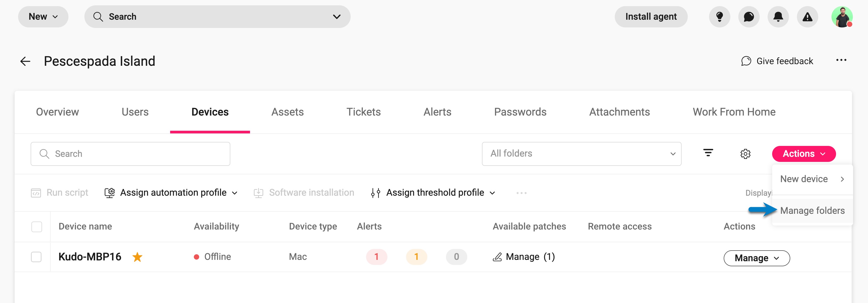This screenshot has height=303, width=868.
Task: Click into the devices Search field
Action: click(130, 154)
